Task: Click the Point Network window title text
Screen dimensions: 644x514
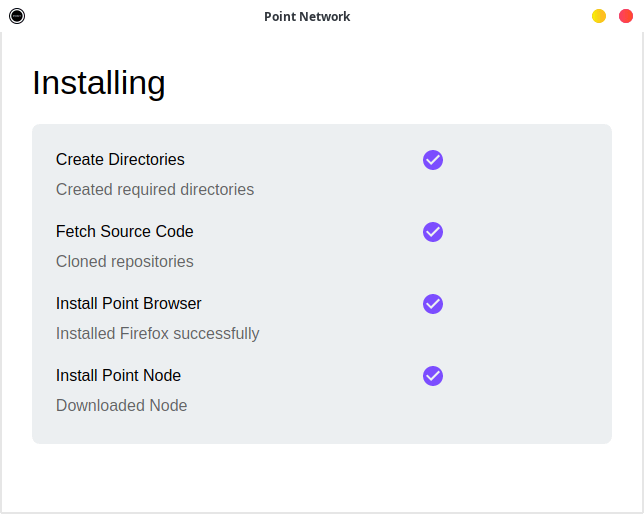Action: click(x=307, y=17)
